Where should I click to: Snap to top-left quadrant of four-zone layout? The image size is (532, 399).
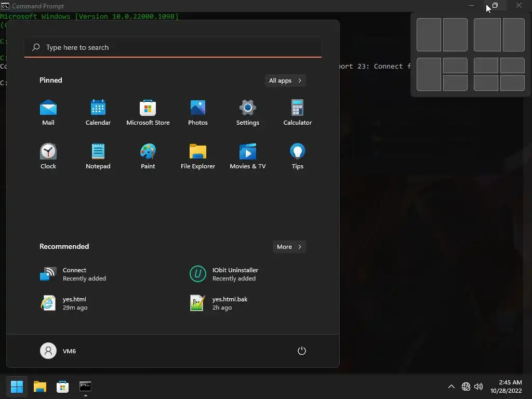[486, 65]
